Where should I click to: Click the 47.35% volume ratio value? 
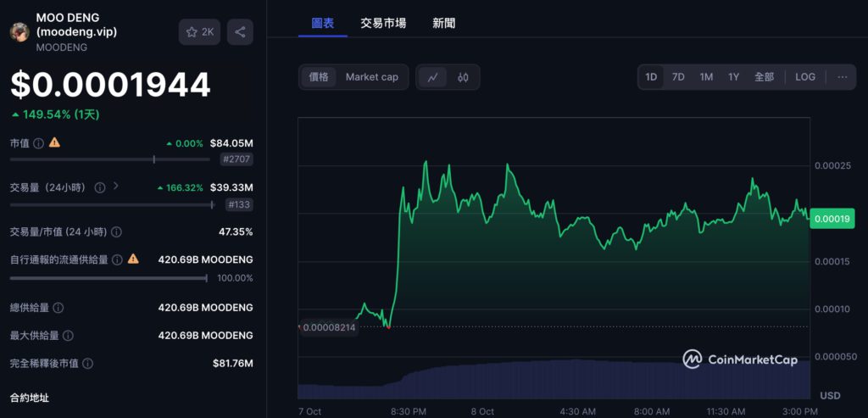236,232
